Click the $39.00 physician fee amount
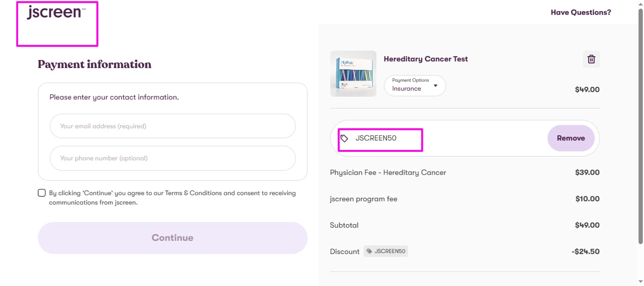 587,173
